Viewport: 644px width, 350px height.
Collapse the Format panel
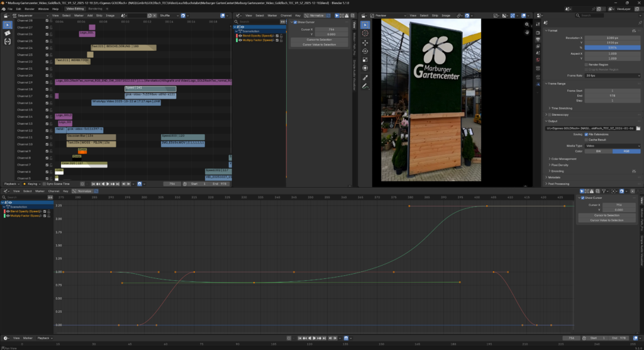tap(553, 30)
